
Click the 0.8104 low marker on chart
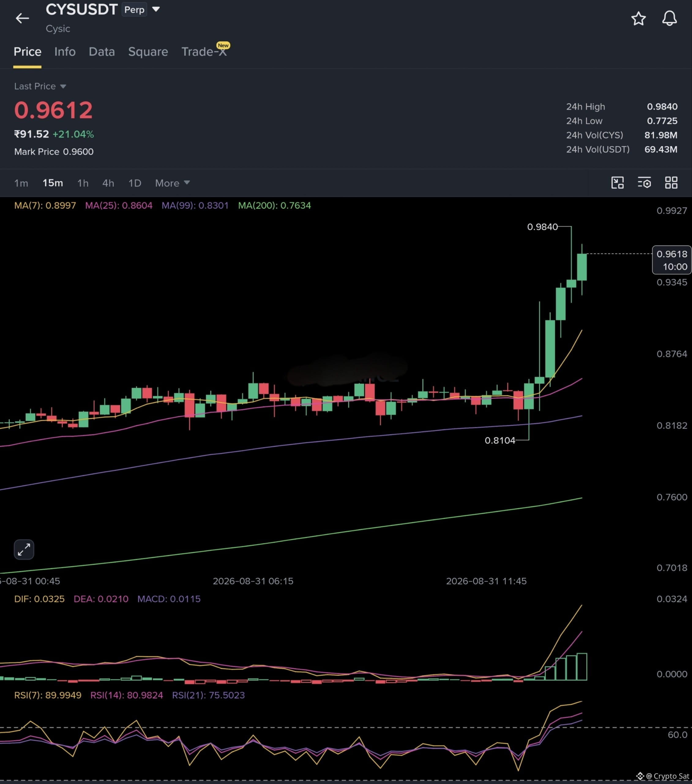tap(499, 440)
